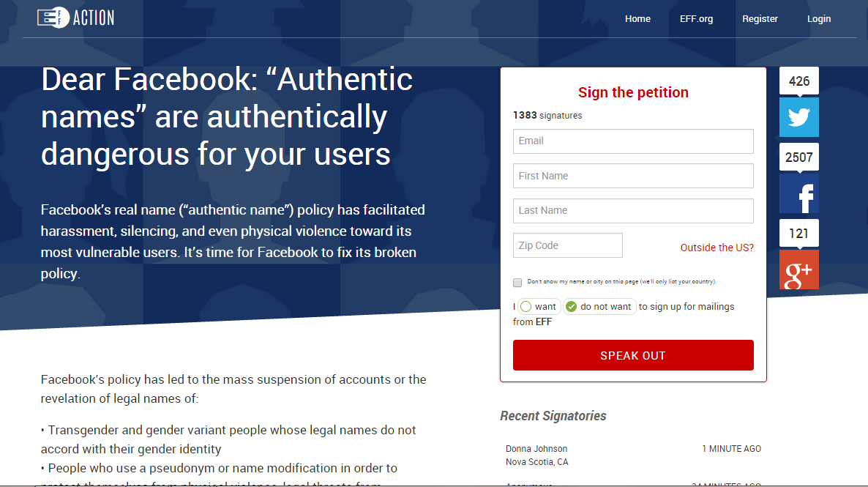Share petition via Google Plus icon
The height and width of the screenshot is (487, 868).
[x=798, y=270]
